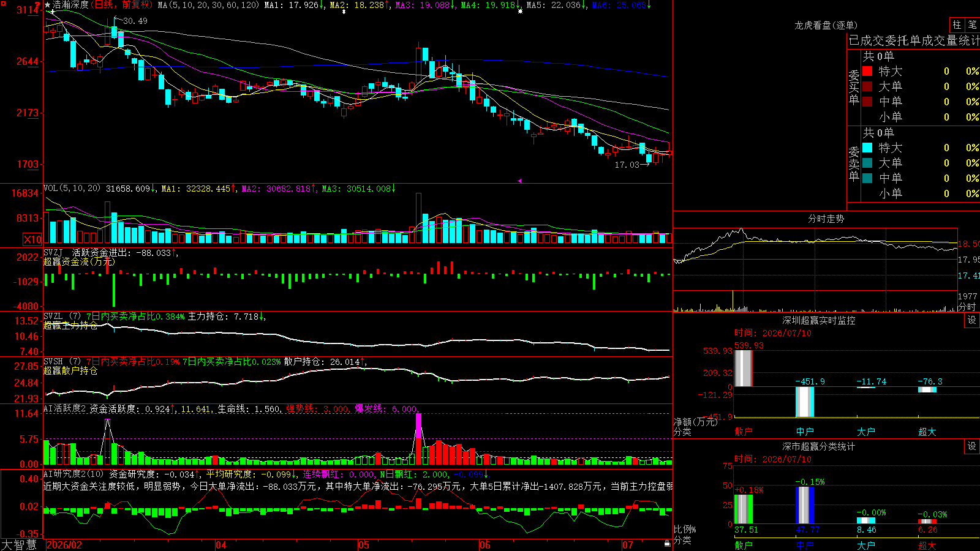The width and height of the screenshot is (980, 551).
Task: Click the lock icon on the date axis
Action: click(x=667, y=544)
